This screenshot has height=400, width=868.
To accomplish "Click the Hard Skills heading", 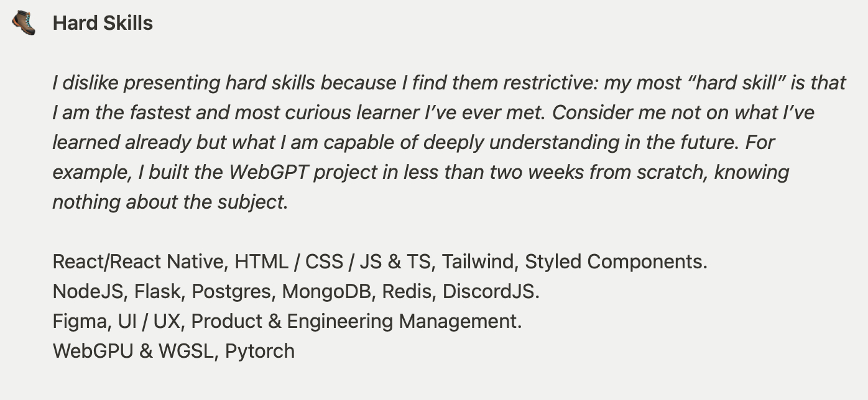I will coord(103,23).
